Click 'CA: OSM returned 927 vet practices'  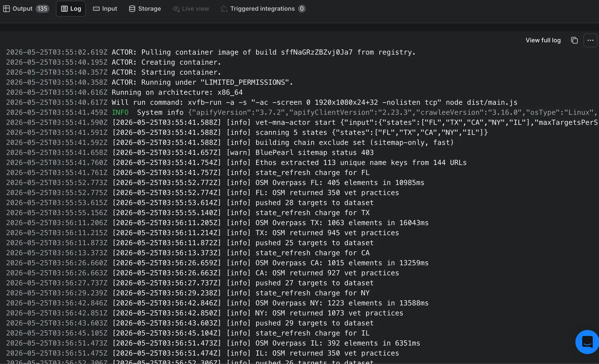coord(202,273)
